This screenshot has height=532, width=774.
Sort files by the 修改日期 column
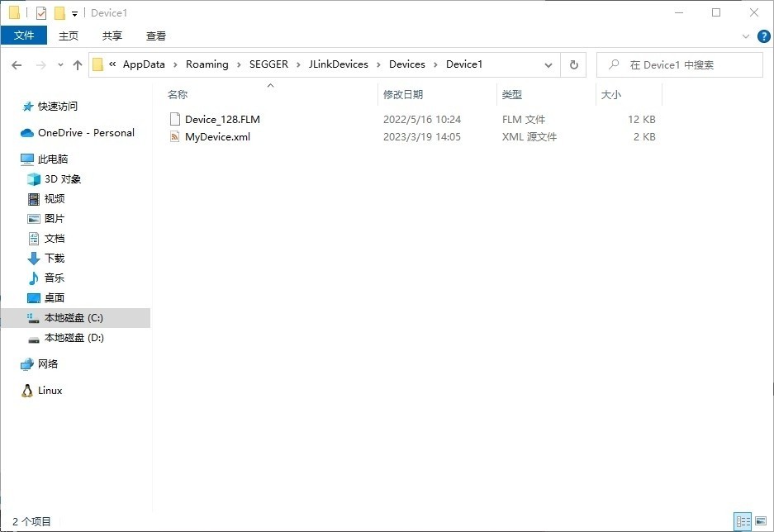pyautogui.click(x=403, y=95)
